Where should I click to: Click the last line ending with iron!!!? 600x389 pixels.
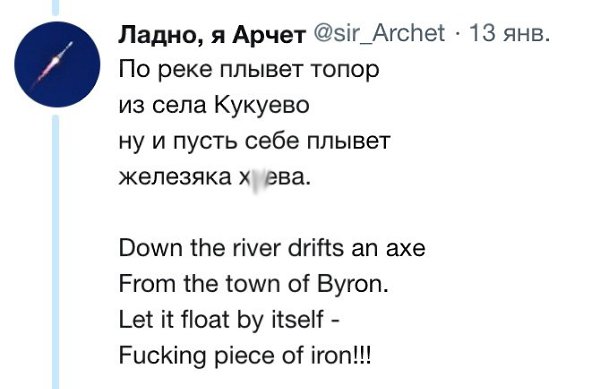[x=245, y=356]
